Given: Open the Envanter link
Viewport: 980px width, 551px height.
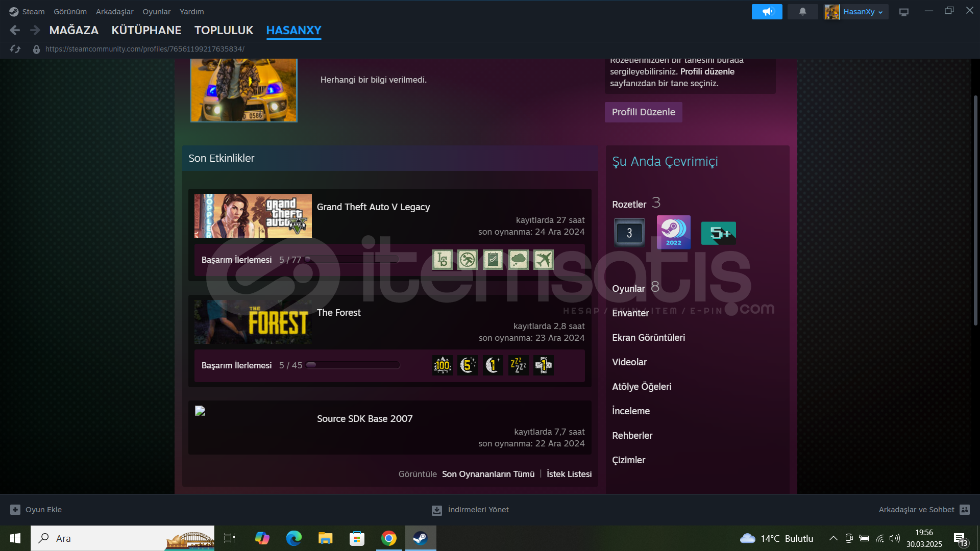Looking at the screenshot, I should click(x=630, y=313).
